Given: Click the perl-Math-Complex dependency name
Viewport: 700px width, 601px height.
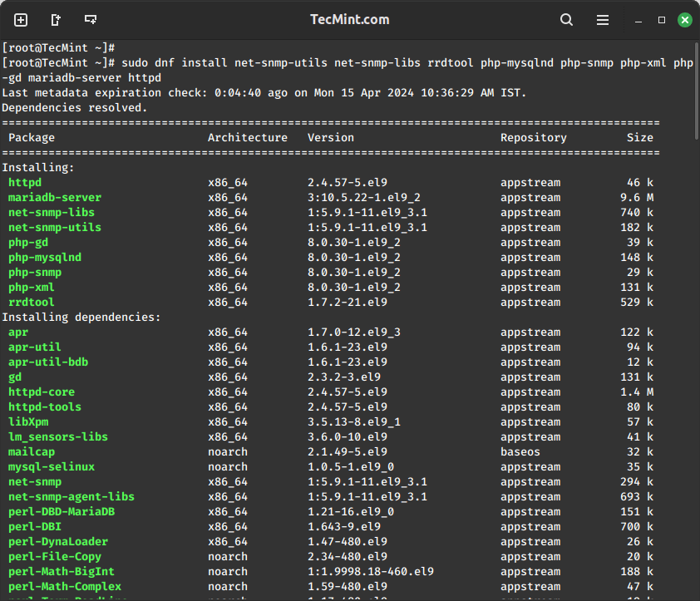Looking at the screenshot, I should click(x=65, y=587).
